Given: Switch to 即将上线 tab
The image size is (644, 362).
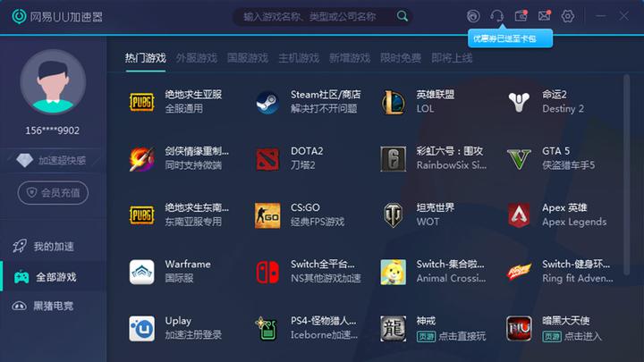Looking at the screenshot, I should (x=452, y=58).
